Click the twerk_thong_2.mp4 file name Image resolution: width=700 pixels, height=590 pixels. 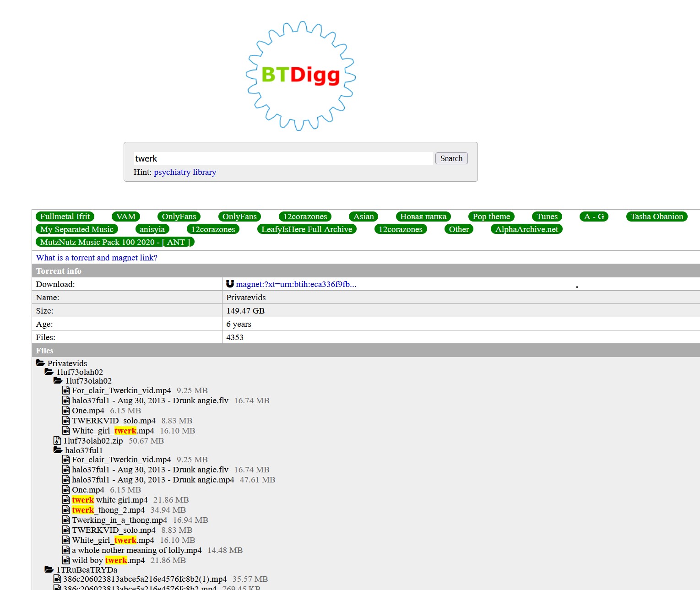coord(109,510)
